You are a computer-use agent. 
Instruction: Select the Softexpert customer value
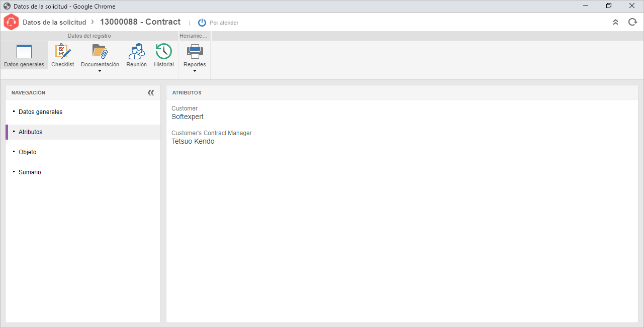point(188,117)
